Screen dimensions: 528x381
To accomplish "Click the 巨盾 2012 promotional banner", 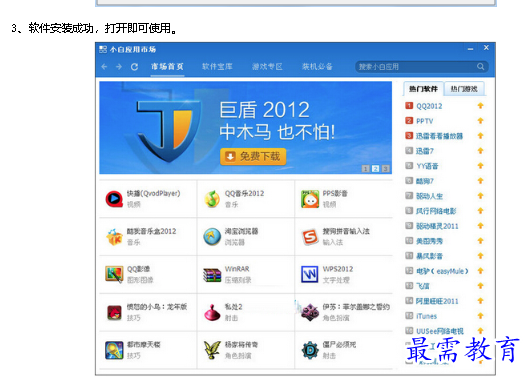I will [245, 128].
